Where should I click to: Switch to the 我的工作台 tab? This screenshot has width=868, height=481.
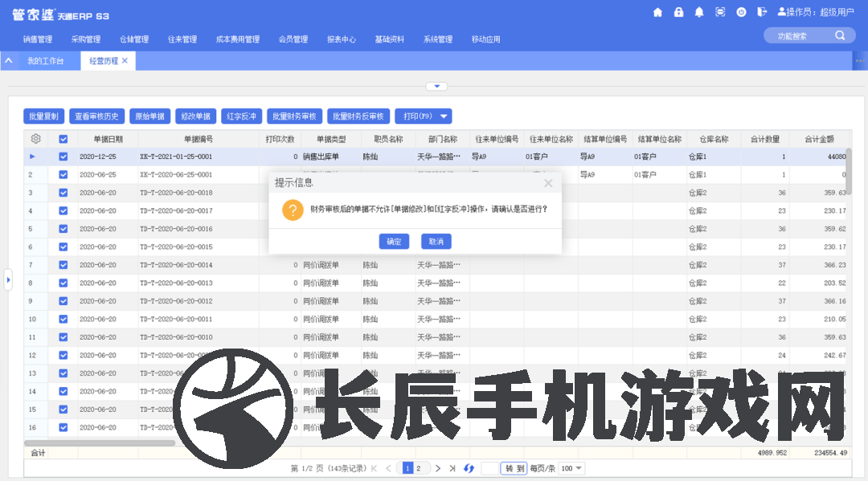(x=46, y=61)
